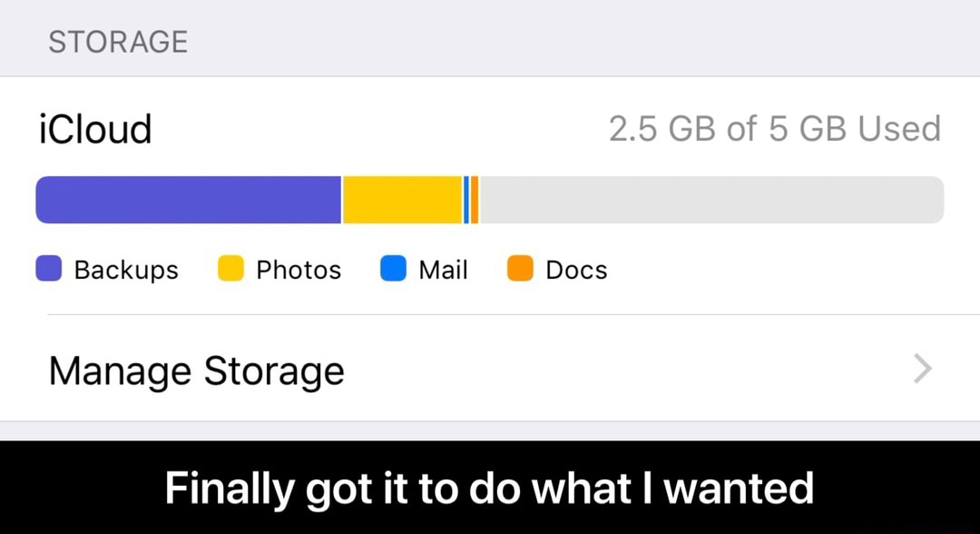Click the gray unused portion of storage bar
980x534 pixels.
710,200
